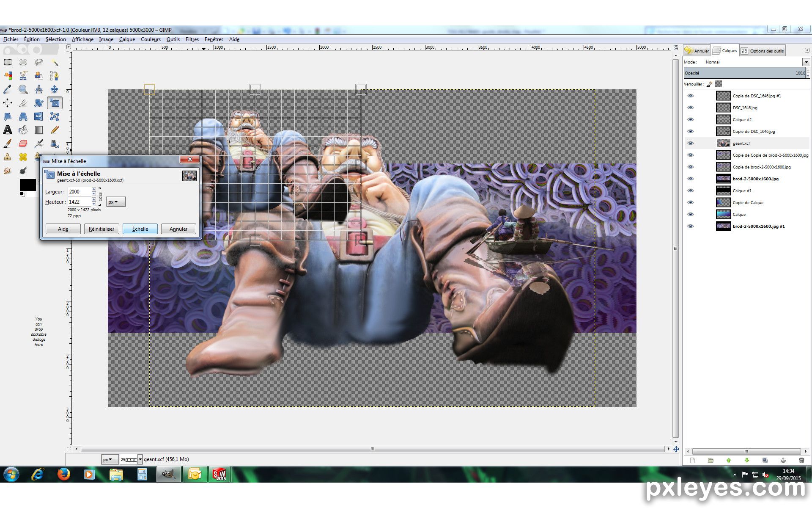Select the Select by Color tool
This screenshot has height=508, width=812.
tap(8, 76)
